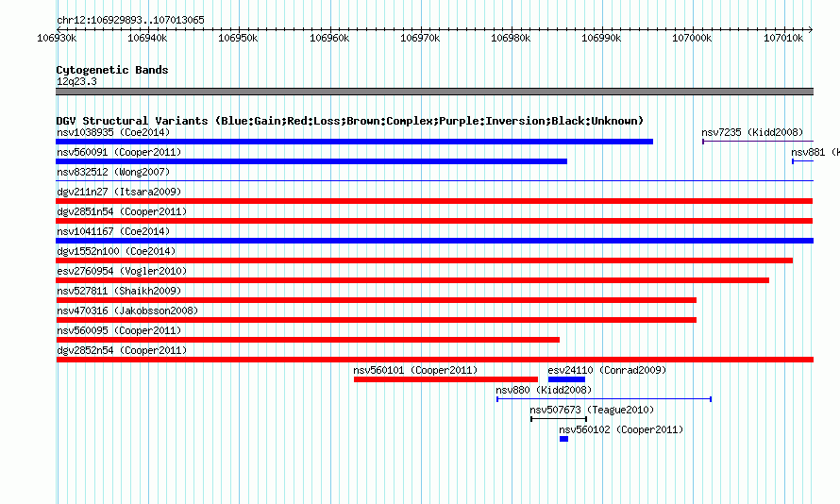This screenshot has width=840, height=504.
Task: Click the nsv560101 (Cooper2011) short red bar
Action: coord(445,379)
